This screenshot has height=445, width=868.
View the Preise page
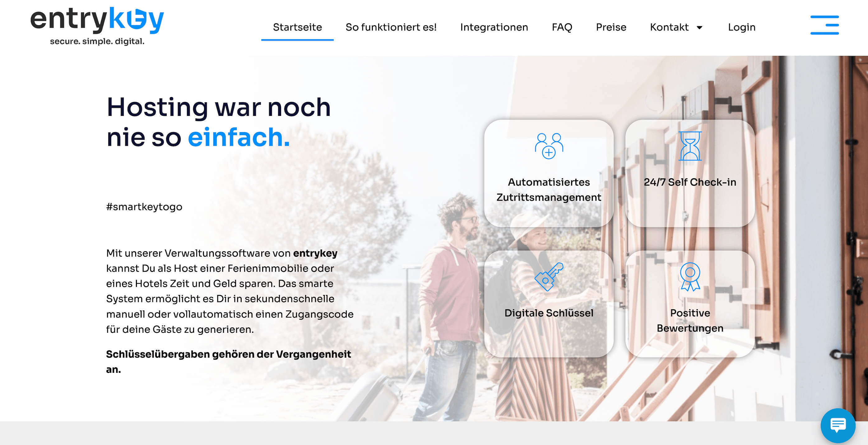611,27
